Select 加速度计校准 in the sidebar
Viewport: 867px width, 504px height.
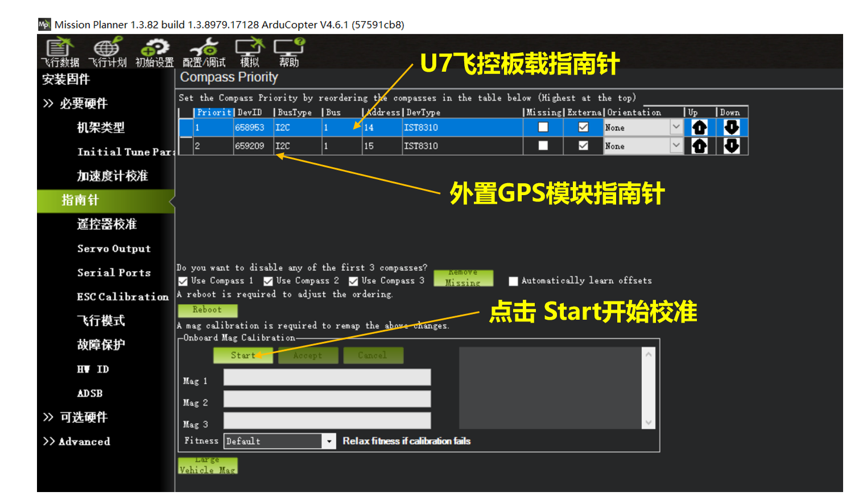pyautogui.click(x=112, y=176)
